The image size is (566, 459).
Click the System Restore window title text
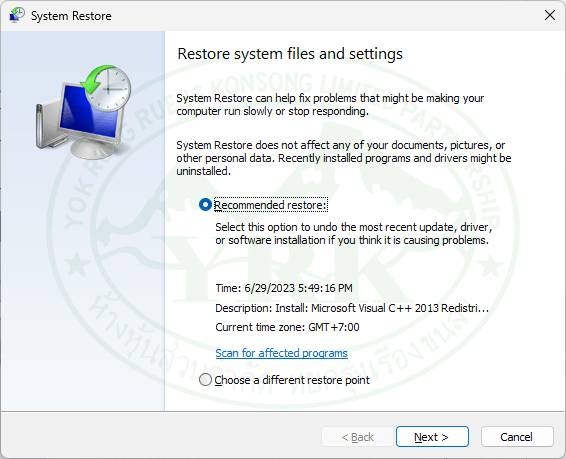(71, 16)
